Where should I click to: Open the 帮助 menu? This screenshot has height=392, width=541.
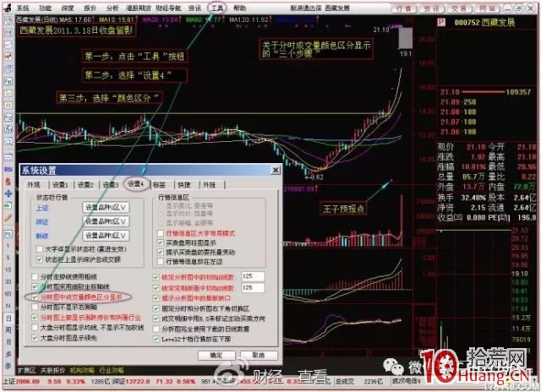tap(239, 8)
